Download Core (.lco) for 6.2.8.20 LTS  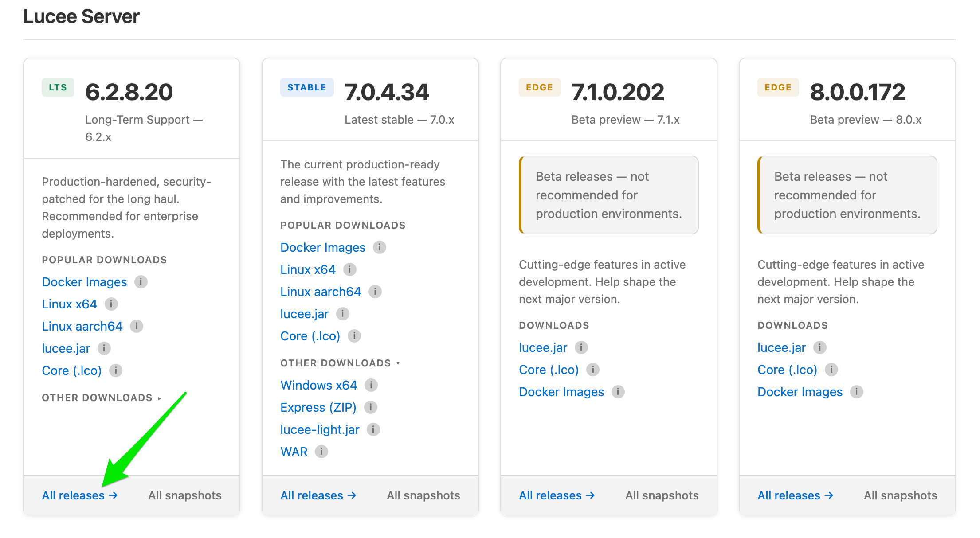pyautogui.click(x=72, y=370)
